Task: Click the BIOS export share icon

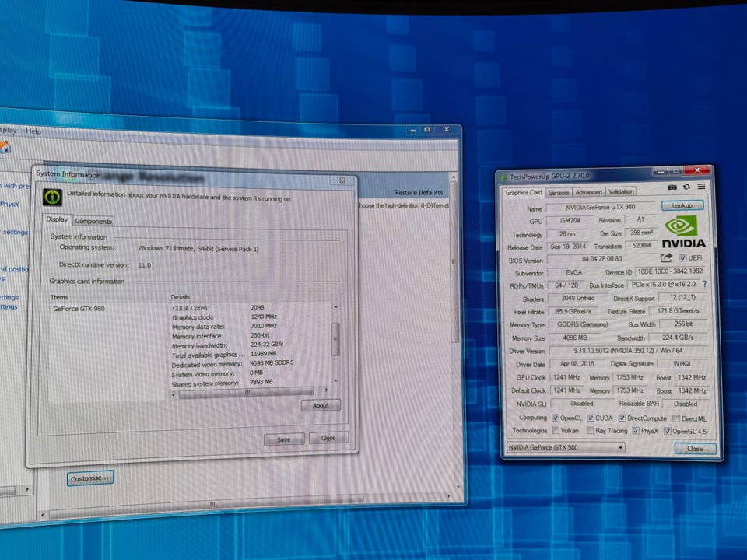Action: click(666, 258)
